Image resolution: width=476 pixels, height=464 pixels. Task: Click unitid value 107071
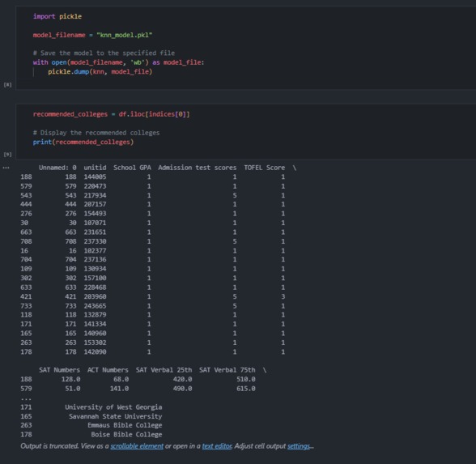pos(95,223)
